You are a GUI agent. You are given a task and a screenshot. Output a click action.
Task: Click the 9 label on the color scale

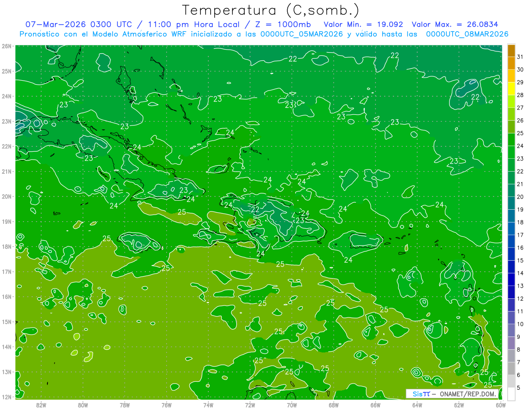519,337
